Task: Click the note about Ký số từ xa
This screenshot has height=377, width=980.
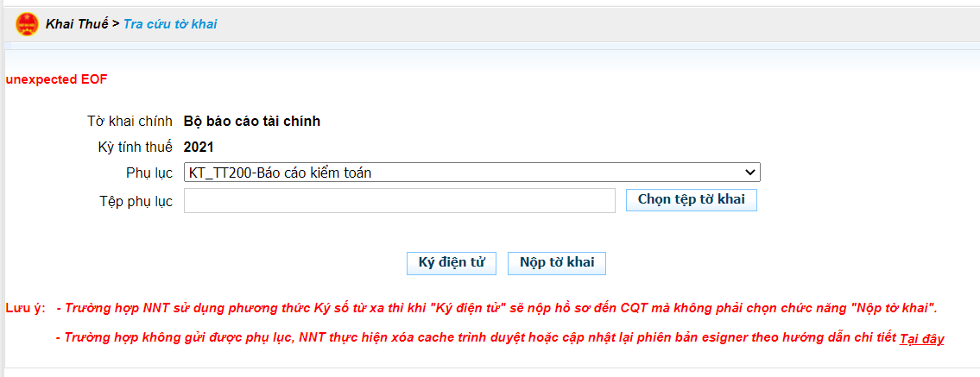Action: 496,308
